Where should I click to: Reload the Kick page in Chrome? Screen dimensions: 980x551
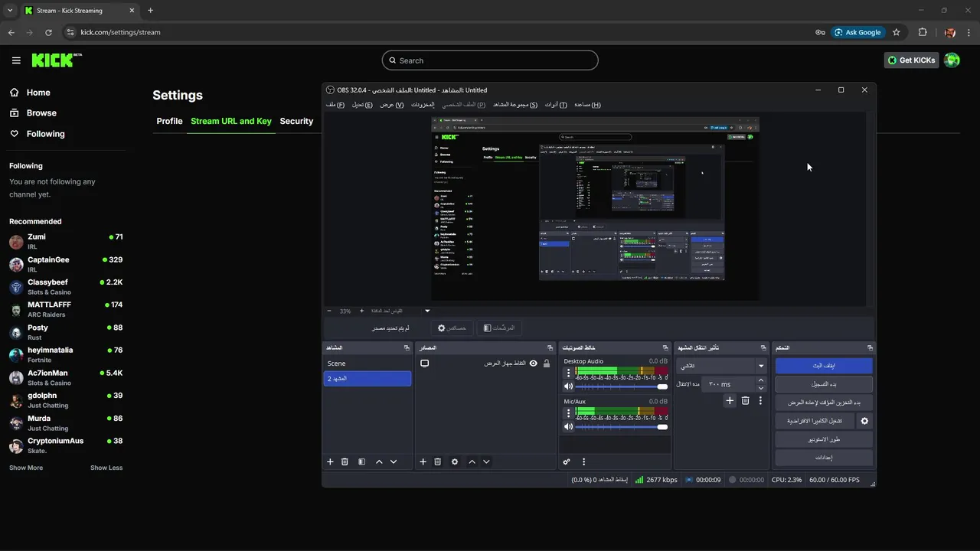48,32
